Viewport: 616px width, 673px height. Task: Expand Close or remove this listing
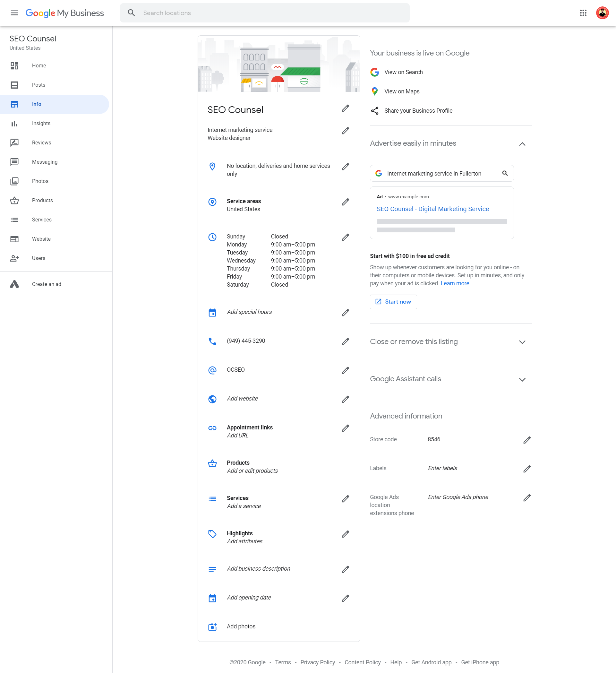coord(522,342)
